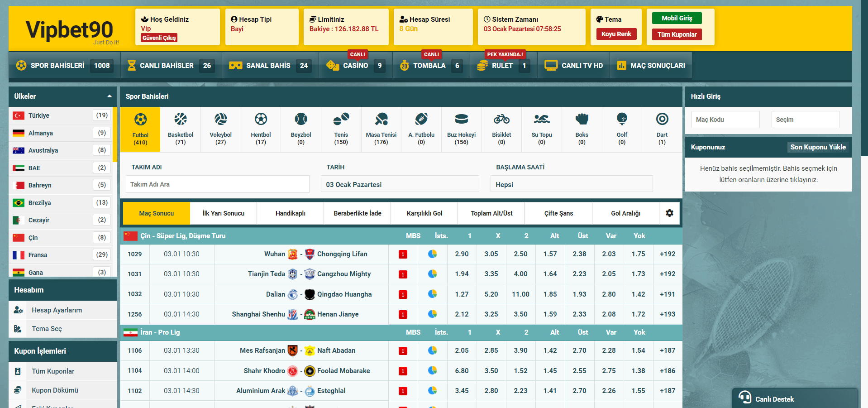Open the Başlama Saati dropdown
Image resolution: width=868 pixels, height=408 pixels.
[x=572, y=184]
